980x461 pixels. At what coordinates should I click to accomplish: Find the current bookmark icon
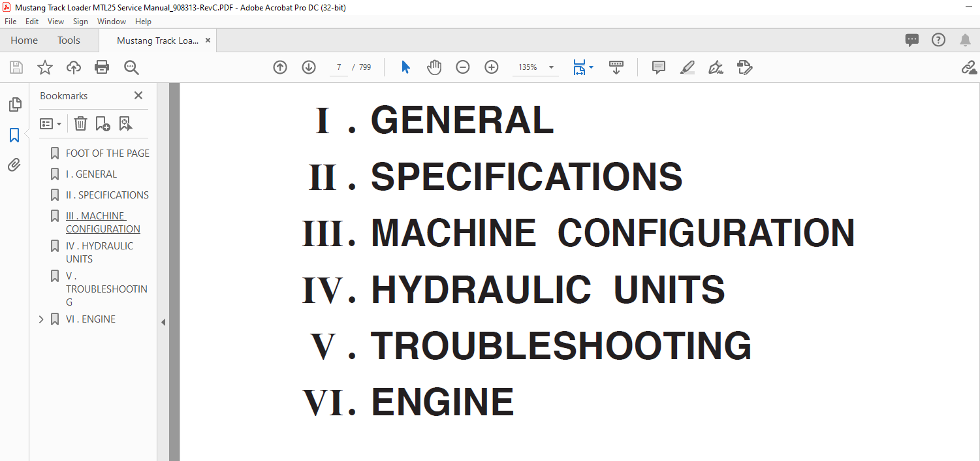tap(125, 123)
